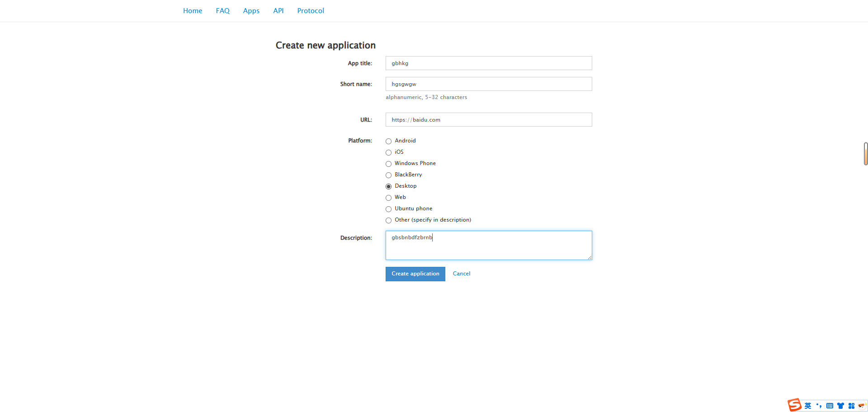Toggle the punctuation mode icon in IME bar

[819, 406]
